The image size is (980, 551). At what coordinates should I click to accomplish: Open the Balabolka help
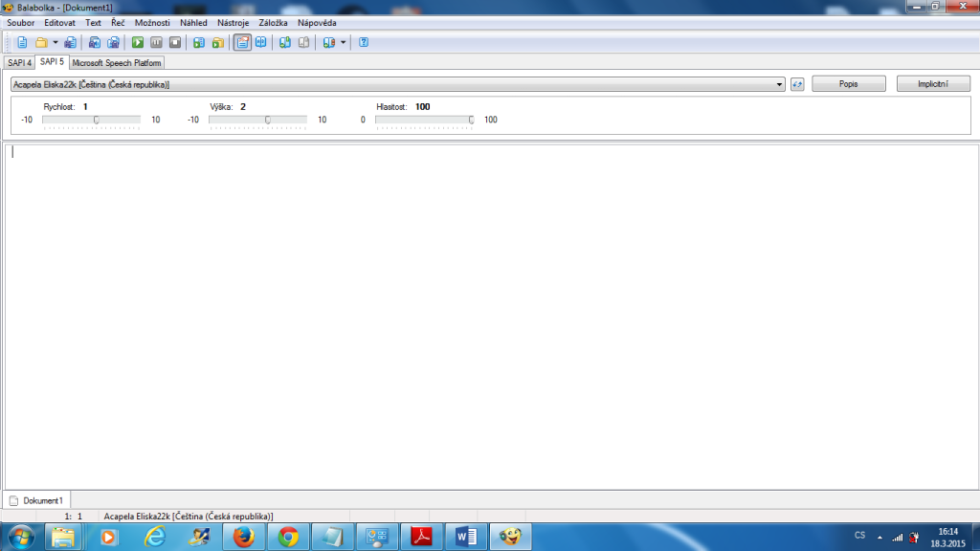pyautogui.click(x=363, y=42)
